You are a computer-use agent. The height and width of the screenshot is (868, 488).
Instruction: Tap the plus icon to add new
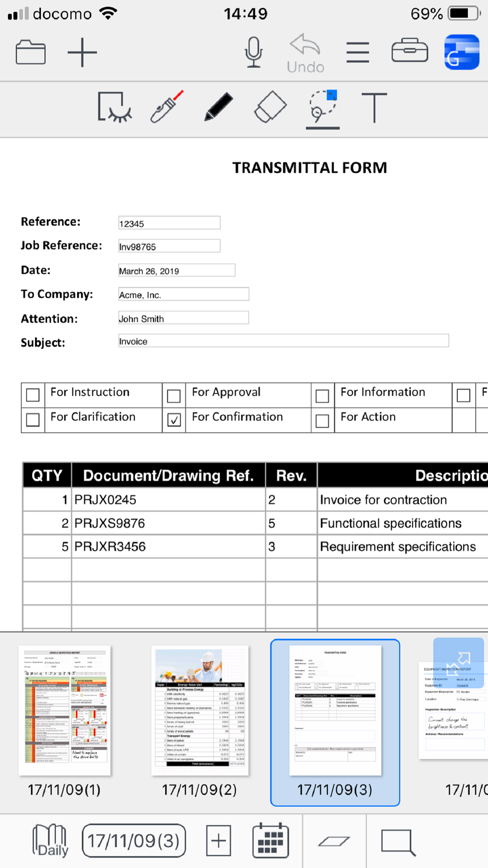82,52
